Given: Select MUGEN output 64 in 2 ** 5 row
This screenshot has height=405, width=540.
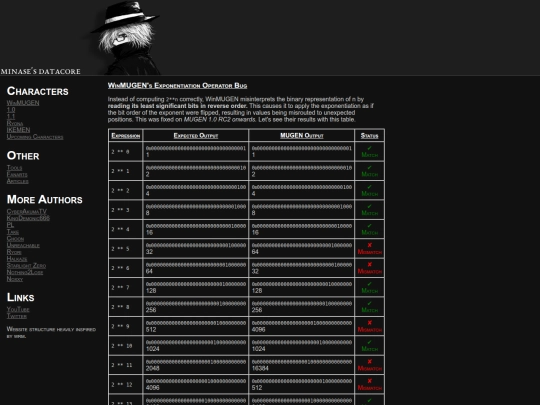Looking at the screenshot, I should coord(255,252).
